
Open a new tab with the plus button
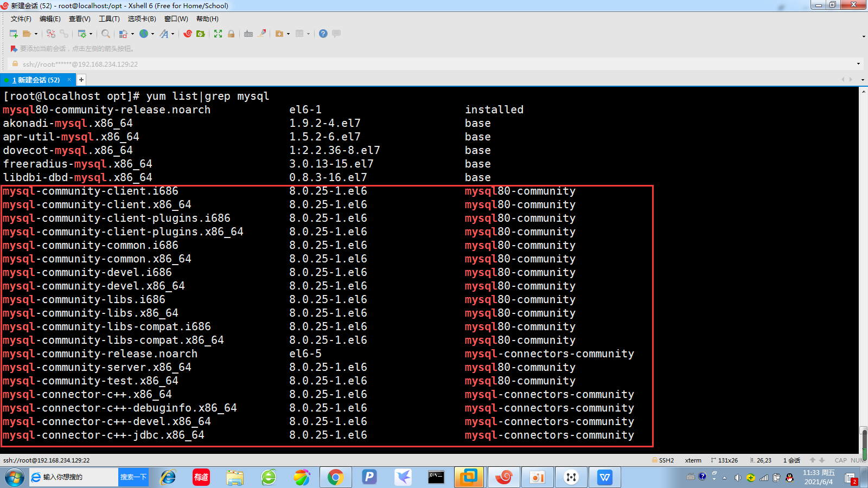click(x=81, y=79)
